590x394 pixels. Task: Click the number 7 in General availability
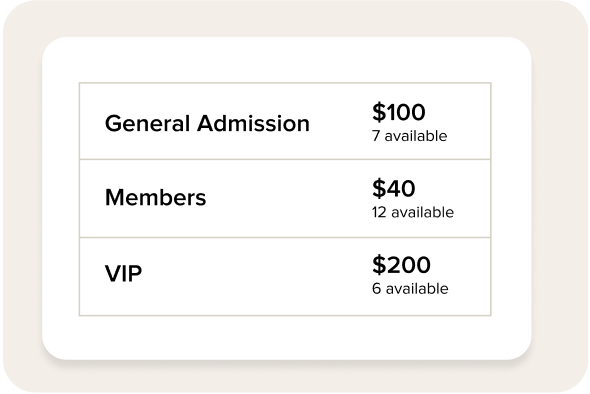376,136
